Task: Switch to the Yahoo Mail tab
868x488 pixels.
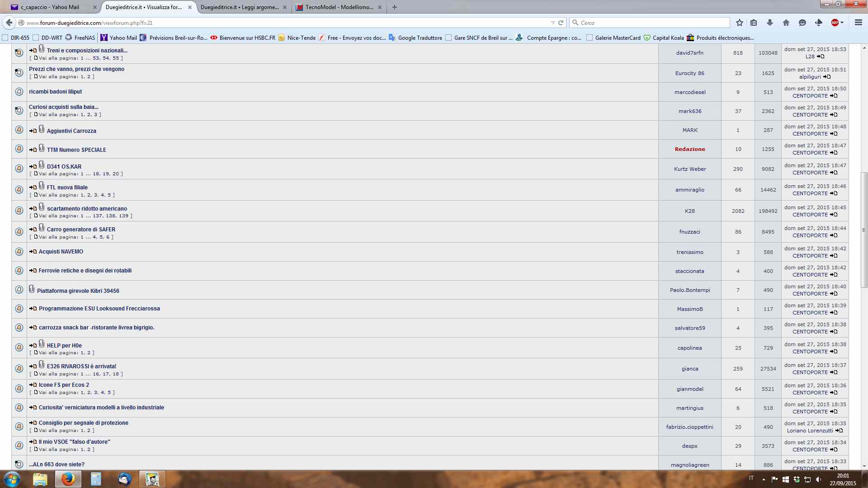Action: [x=50, y=7]
